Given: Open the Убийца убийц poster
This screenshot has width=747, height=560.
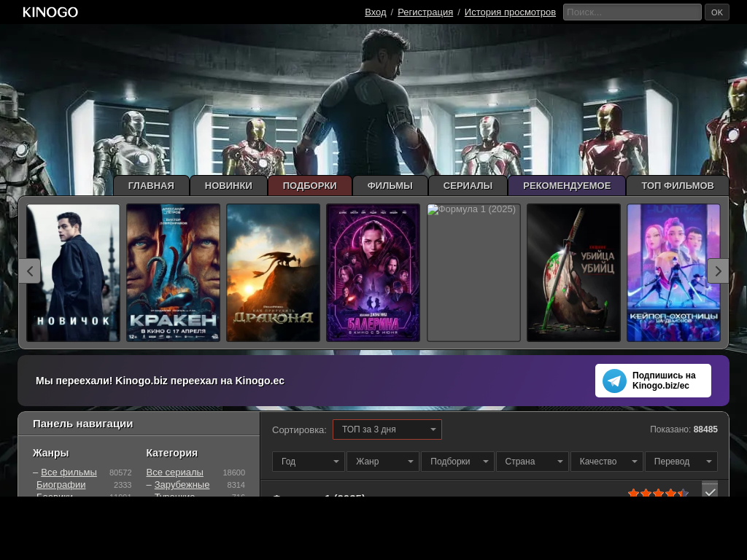Looking at the screenshot, I should click(573, 273).
